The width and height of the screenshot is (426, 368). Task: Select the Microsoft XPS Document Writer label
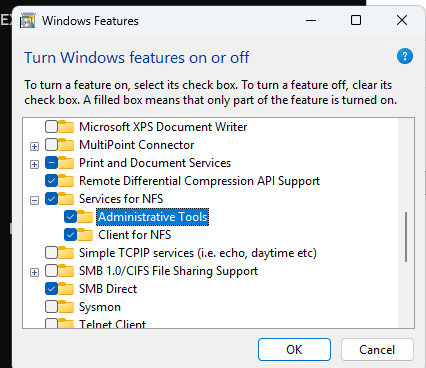pos(163,127)
